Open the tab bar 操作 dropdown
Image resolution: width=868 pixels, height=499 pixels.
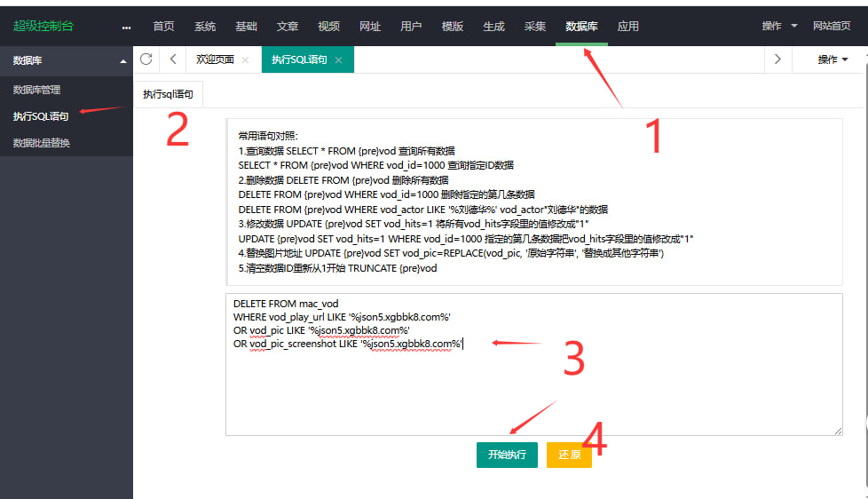click(x=832, y=59)
